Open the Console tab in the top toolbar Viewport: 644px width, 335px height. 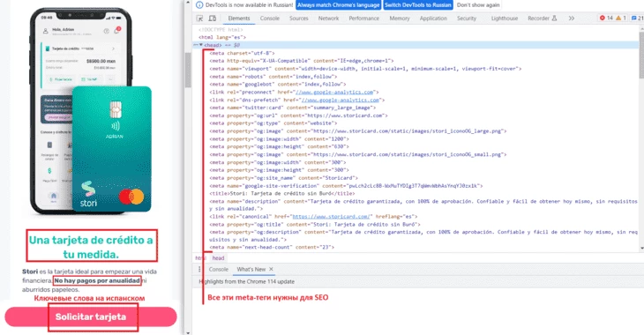pos(270,19)
